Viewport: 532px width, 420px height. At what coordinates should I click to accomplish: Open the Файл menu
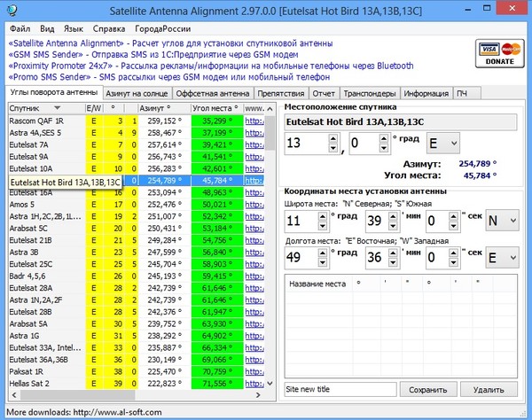[20, 29]
